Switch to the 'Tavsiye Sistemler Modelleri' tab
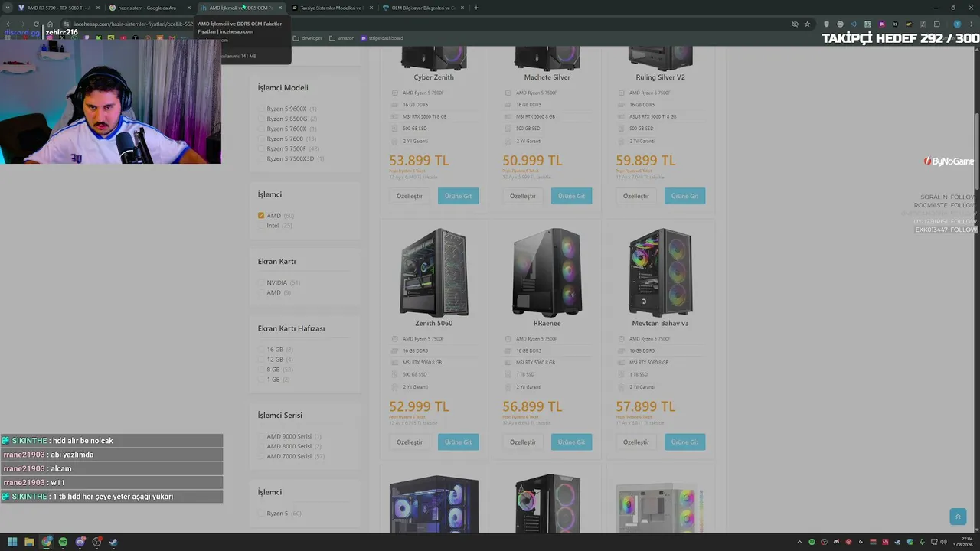Screen dimensions: 980x551 tap(331, 8)
